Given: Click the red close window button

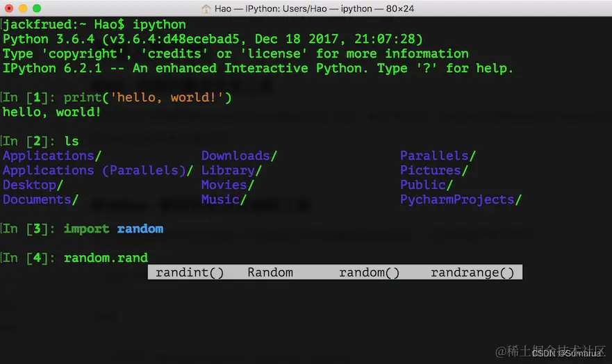Looking at the screenshot, I should (x=8, y=8).
